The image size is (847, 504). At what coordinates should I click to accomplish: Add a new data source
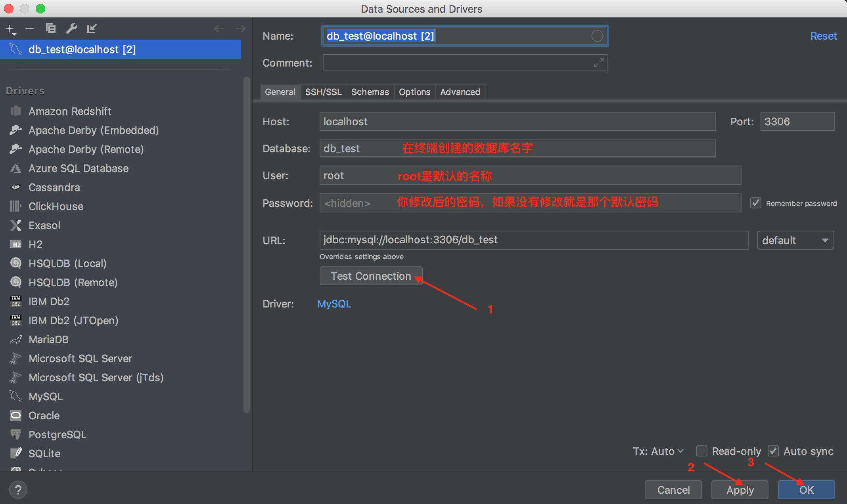point(10,28)
